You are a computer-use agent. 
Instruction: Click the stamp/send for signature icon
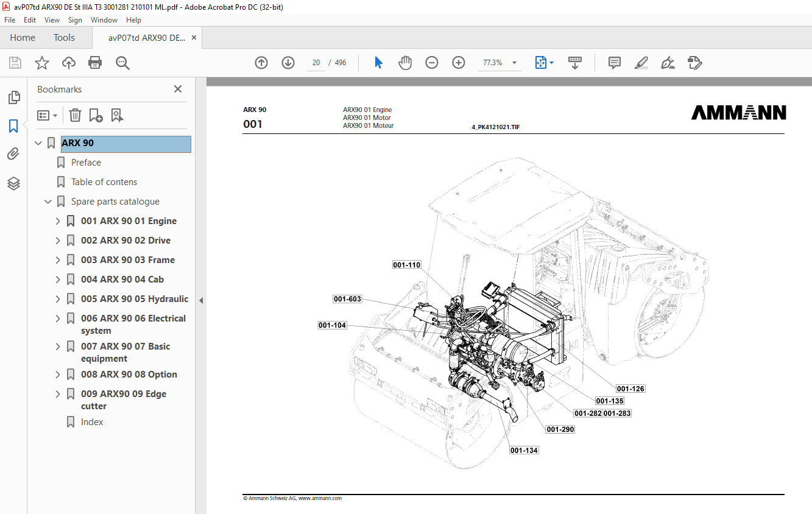(x=695, y=63)
